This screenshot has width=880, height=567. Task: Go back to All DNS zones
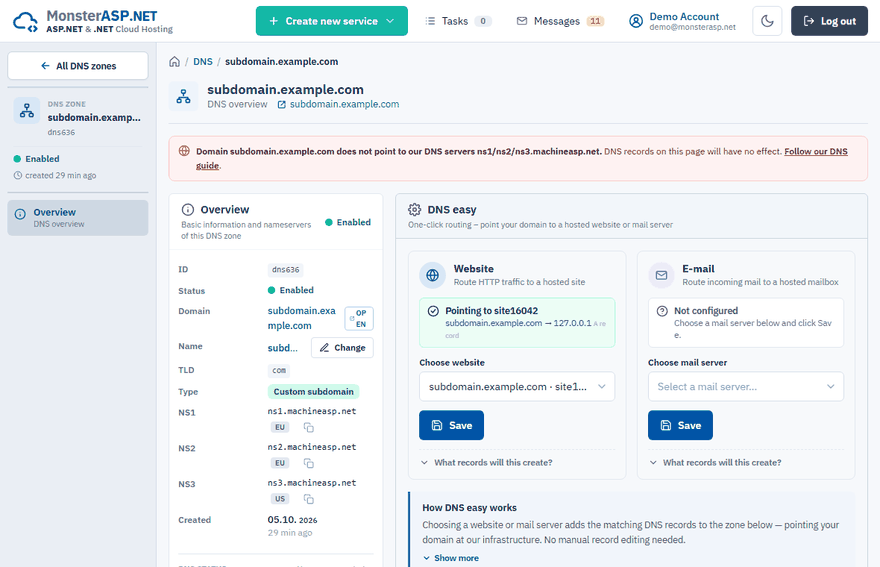click(x=78, y=66)
